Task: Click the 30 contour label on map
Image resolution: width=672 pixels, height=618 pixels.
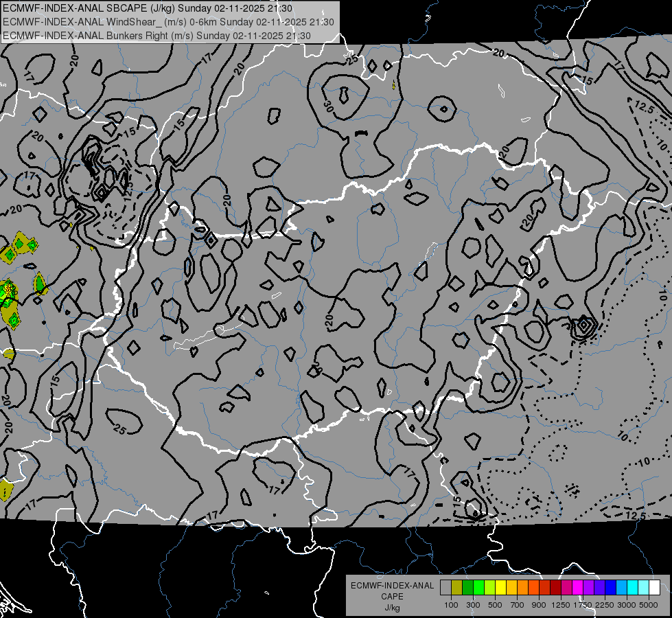Action: (x=328, y=106)
